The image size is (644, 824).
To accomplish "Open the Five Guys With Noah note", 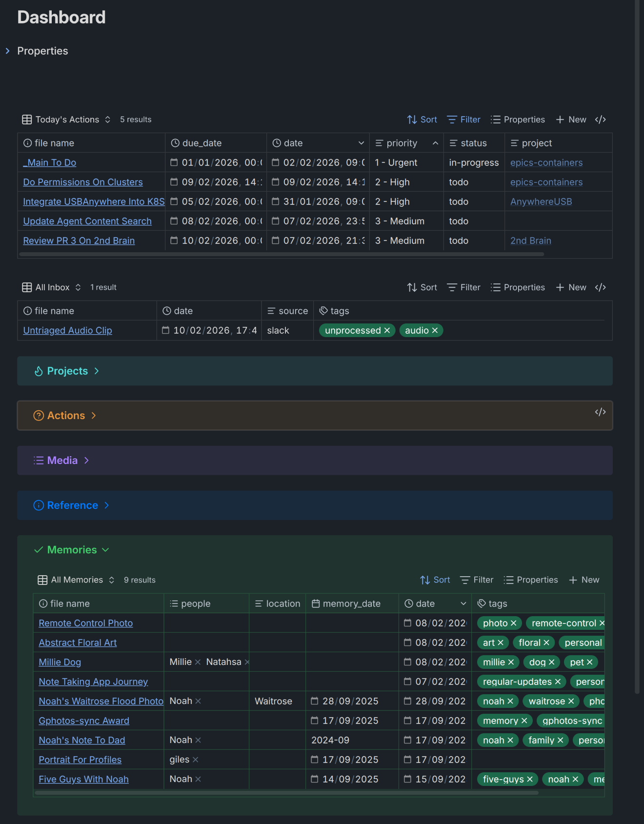I will point(84,779).
